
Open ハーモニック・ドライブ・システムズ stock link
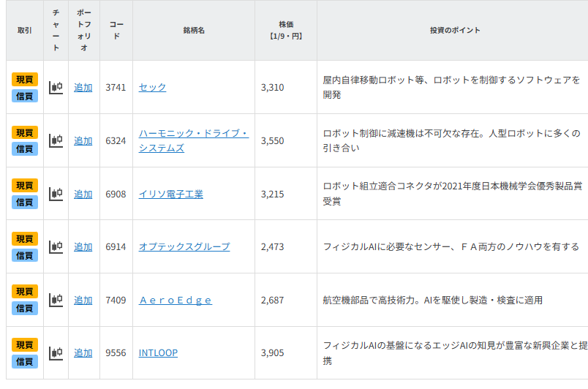click(194, 140)
